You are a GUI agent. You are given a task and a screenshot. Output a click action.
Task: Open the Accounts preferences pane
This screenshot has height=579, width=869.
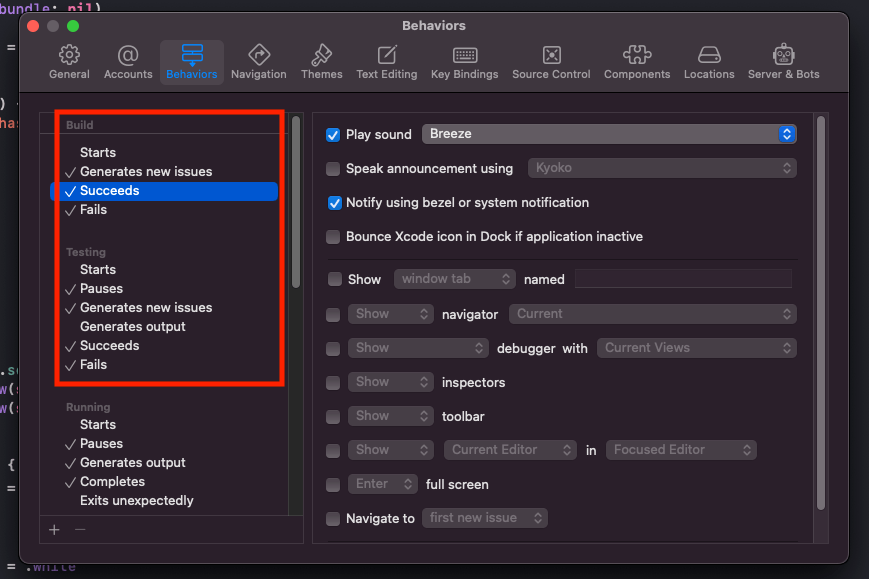click(x=128, y=62)
